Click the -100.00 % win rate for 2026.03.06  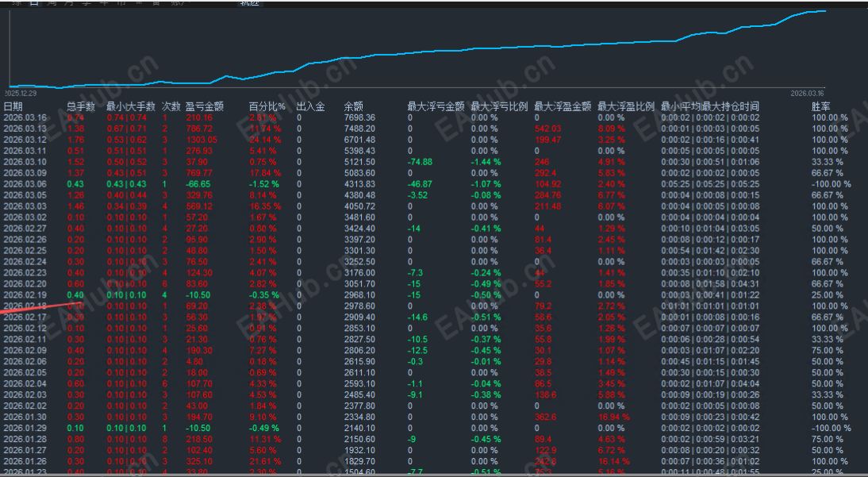click(x=832, y=184)
